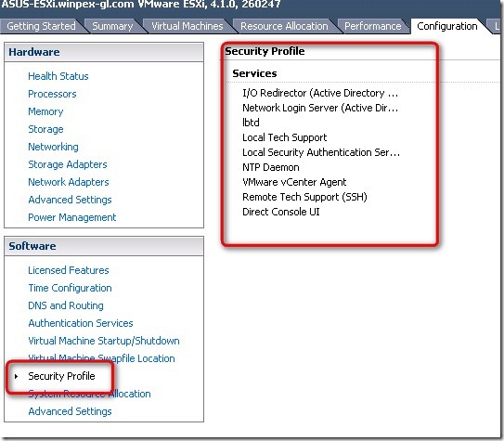Open the Getting Started tab
Viewport: 504px width, 441px height.
coord(41,26)
